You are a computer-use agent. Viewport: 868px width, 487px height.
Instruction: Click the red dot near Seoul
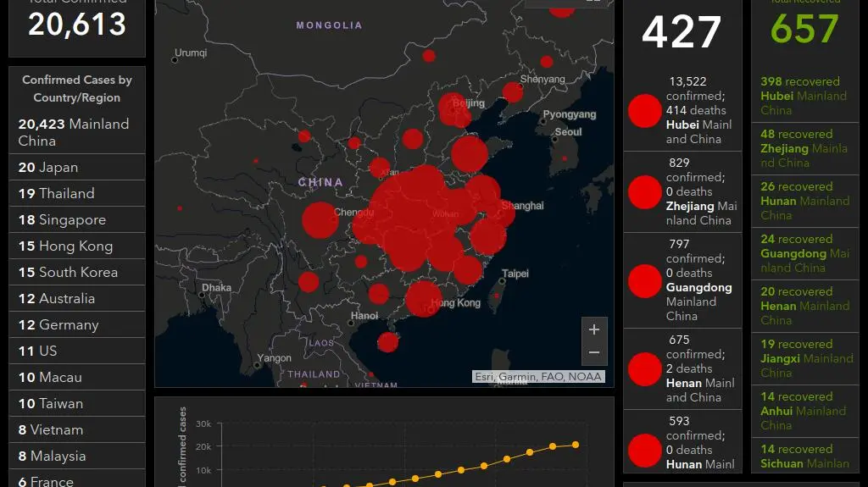coord(565,158)
